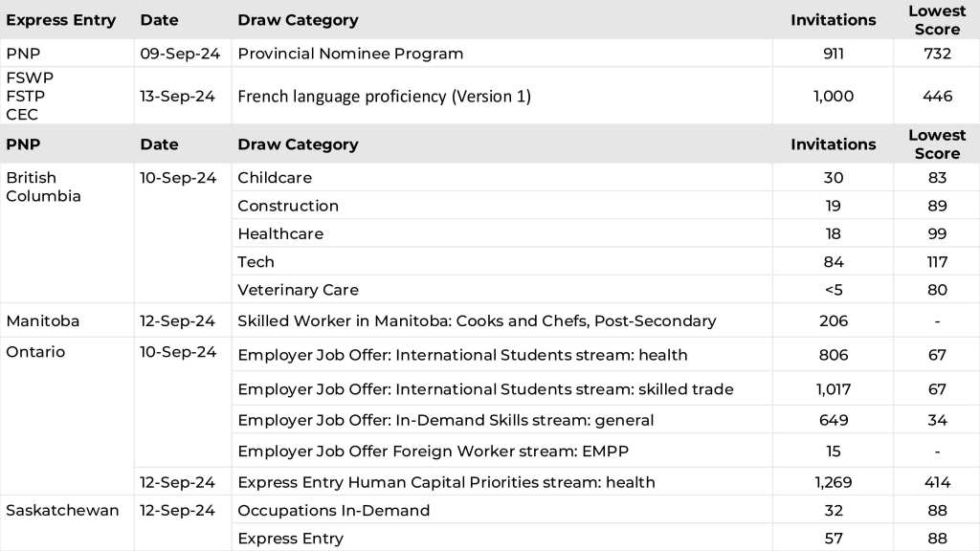Click the Ontario province cell
This screenshot has height=551, width=980.
pos(36,352)
